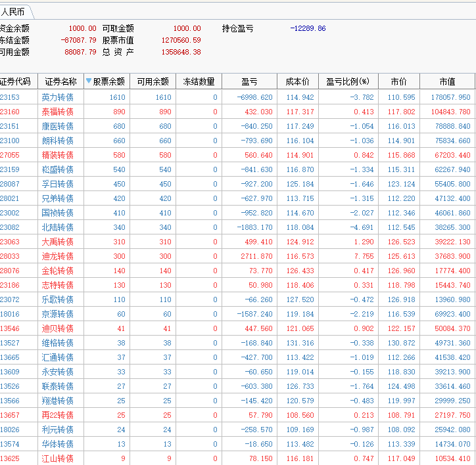Switch to the 人民币 tab
The width and height of the screenshot is (476, 465).
coord(13,12)
